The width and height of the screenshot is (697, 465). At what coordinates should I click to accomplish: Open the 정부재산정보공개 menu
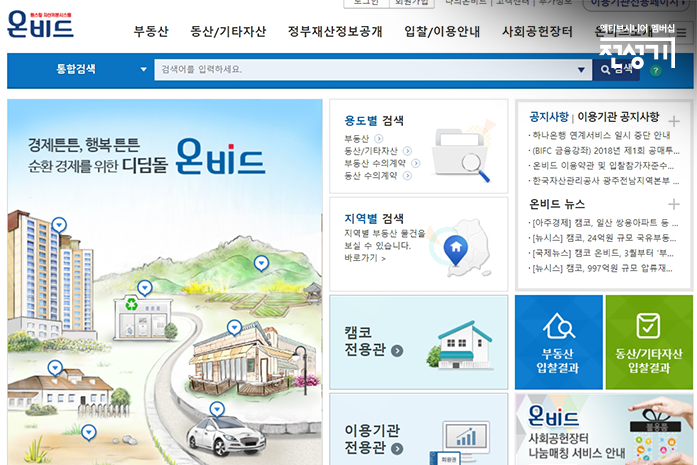pyautogui.click(x=335, y=32)
